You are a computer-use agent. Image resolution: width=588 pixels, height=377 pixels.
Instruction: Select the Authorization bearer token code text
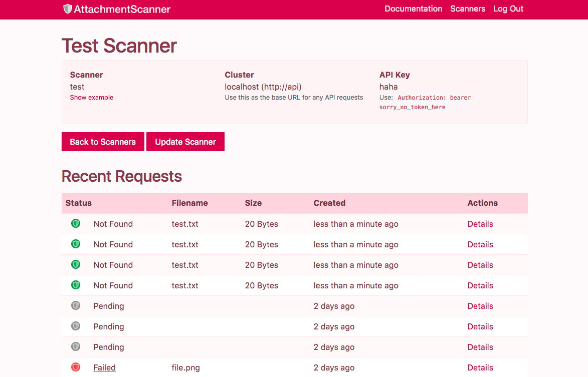tap(434, 102)
